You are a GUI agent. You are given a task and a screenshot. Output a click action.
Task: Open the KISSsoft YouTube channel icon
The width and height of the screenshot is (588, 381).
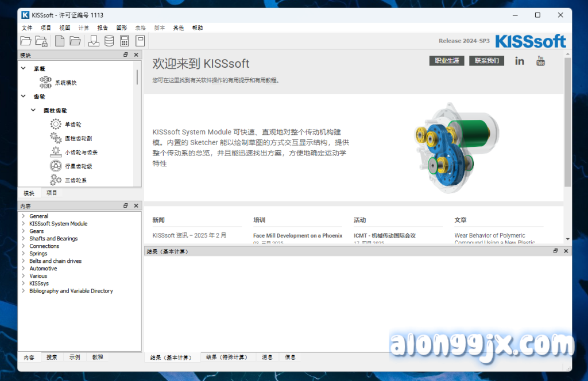tap(540, 60)
